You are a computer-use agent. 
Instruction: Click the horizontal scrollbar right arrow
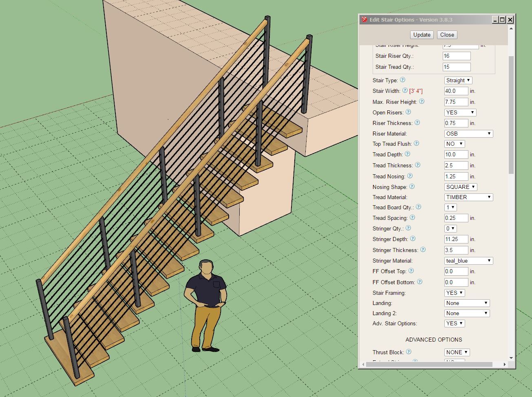[505, 364]
